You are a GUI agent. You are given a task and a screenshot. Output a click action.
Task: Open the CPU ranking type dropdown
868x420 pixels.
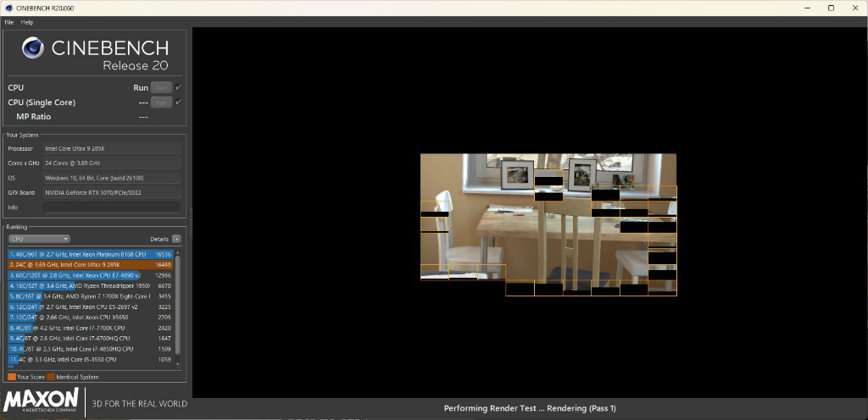click(x=39, y=240)
